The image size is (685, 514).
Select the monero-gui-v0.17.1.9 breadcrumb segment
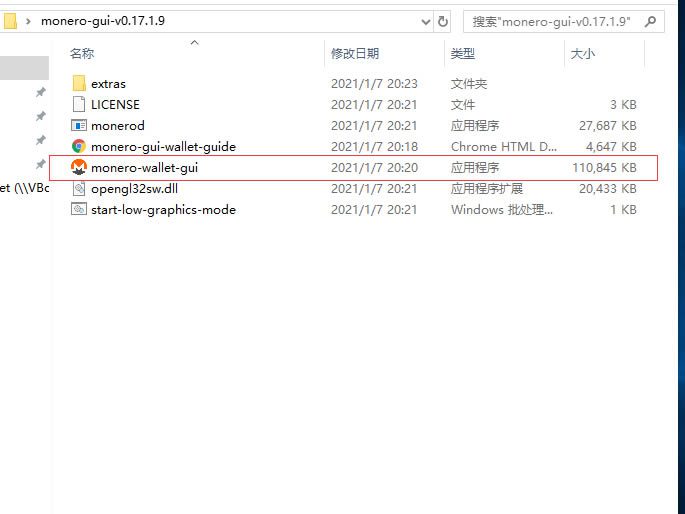coord(103,21)
